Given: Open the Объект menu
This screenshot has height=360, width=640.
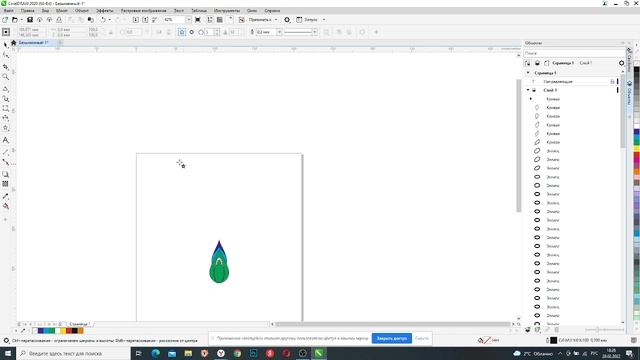Looking at the screenshot, I should point(82,11).
